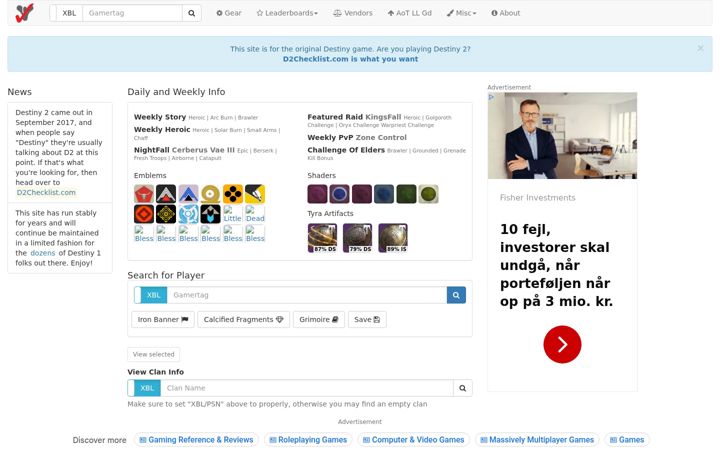The image size is (720, 450).
Task: Click the Fisher Investments ad photo
Action: [x=562, y=135]
